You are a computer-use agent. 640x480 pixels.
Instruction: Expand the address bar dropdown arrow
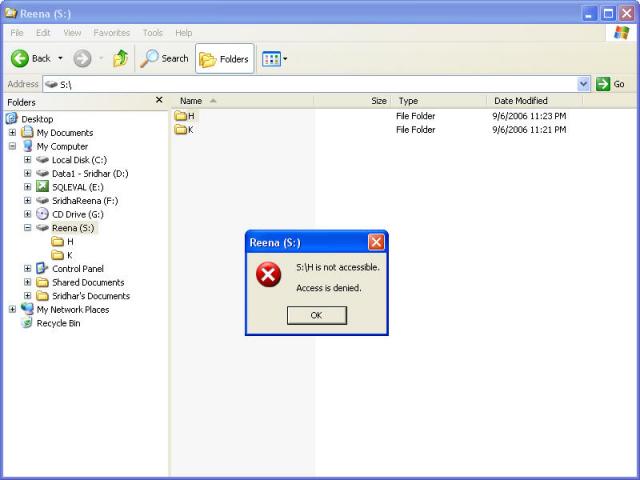tap(584, 84)
